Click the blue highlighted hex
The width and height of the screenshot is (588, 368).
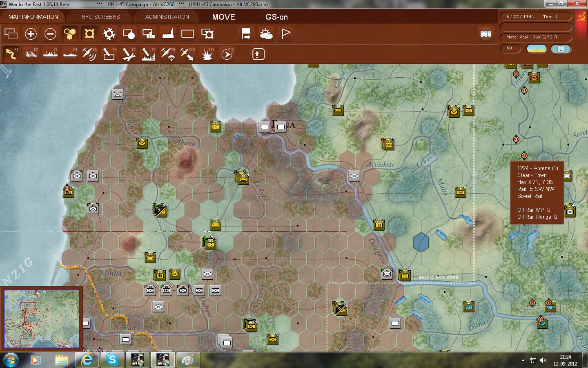click(421, 242)
